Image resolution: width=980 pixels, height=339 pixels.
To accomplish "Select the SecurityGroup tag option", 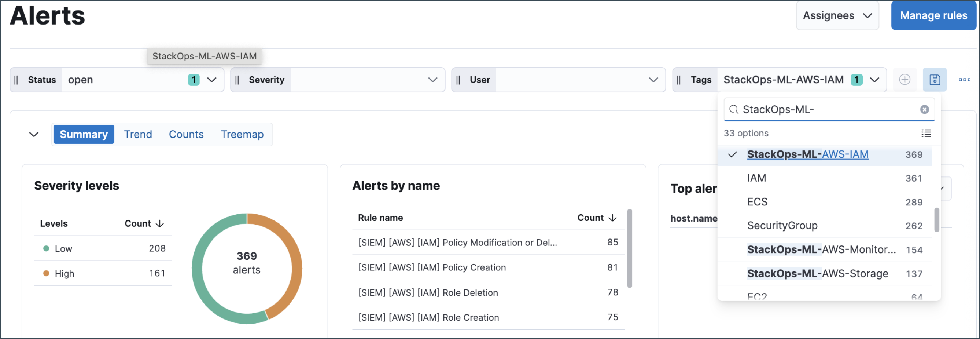I will pos(824,226).
